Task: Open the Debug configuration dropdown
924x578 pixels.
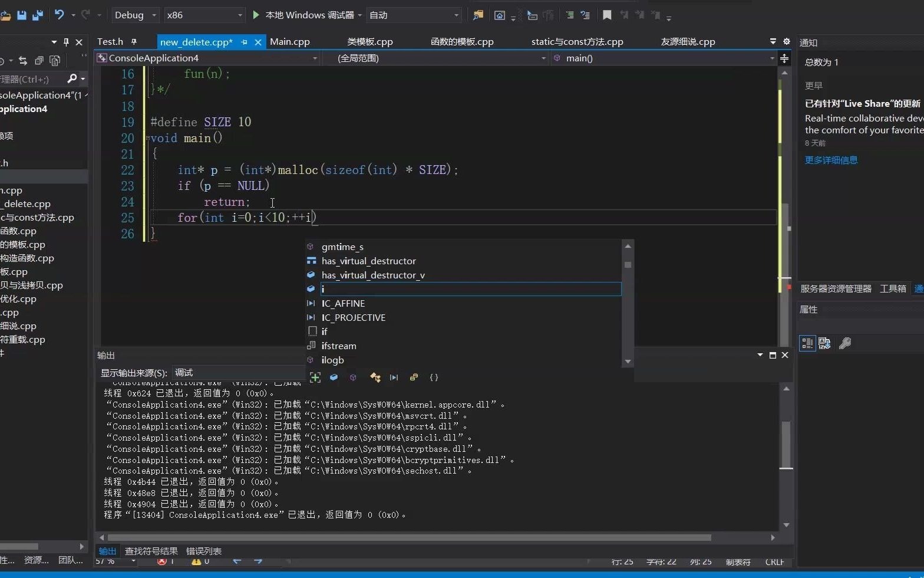Action: click(x=154, y=15)
